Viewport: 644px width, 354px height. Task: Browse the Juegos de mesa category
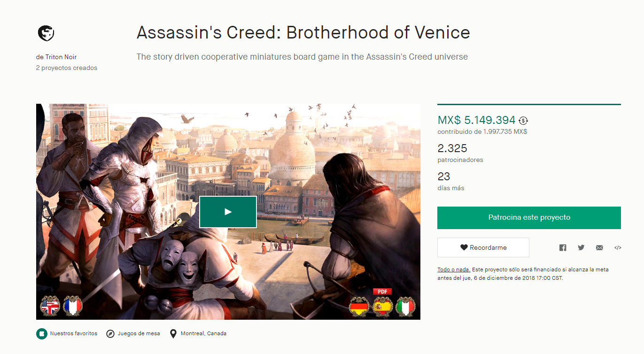pos(139,333)
